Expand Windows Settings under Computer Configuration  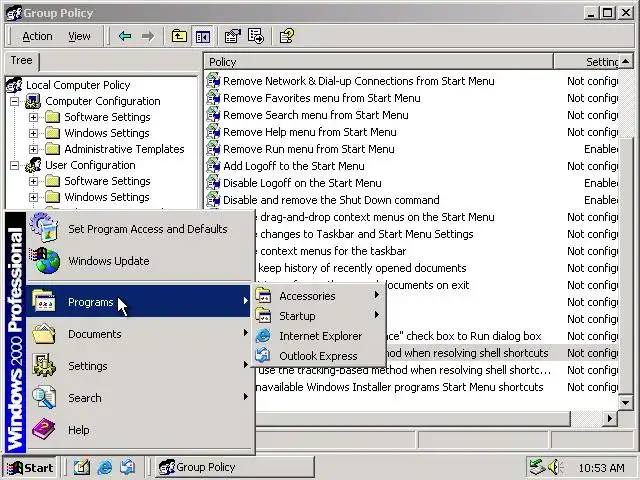coord(33,133)
